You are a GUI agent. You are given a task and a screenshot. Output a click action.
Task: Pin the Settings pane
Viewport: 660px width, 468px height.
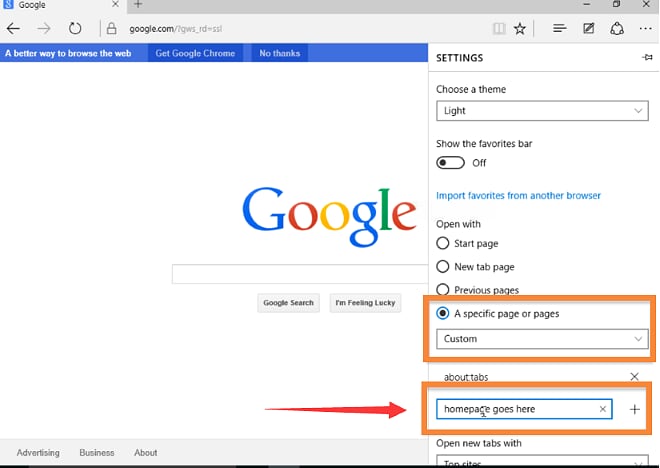click(647, 57)
